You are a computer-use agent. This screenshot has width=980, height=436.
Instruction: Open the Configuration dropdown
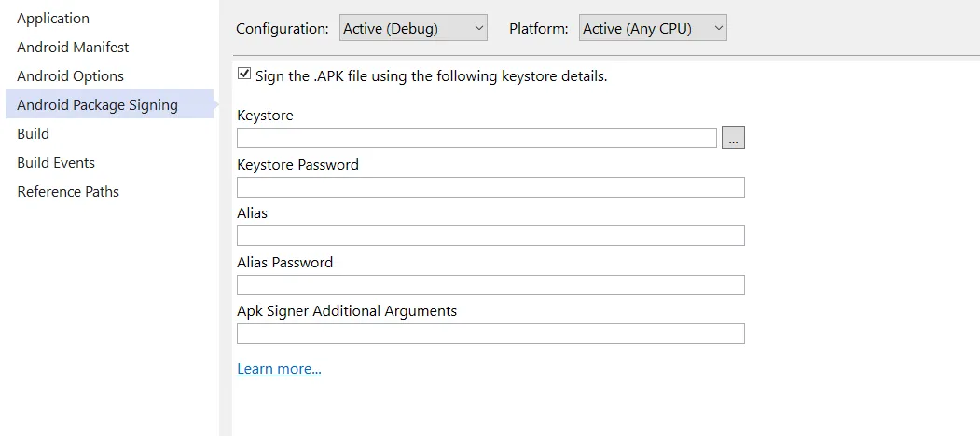(x=413, y=28)
